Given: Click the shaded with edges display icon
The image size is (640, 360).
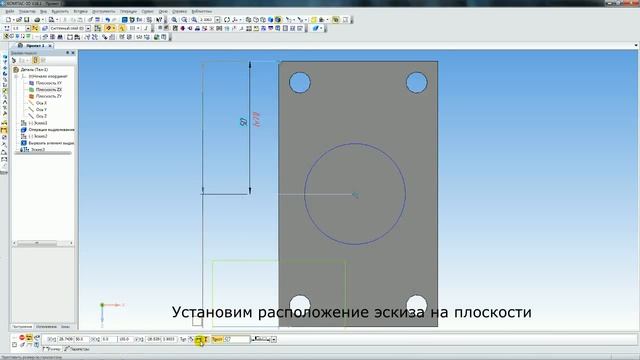Looking at the screenshot, I should 278,20.
